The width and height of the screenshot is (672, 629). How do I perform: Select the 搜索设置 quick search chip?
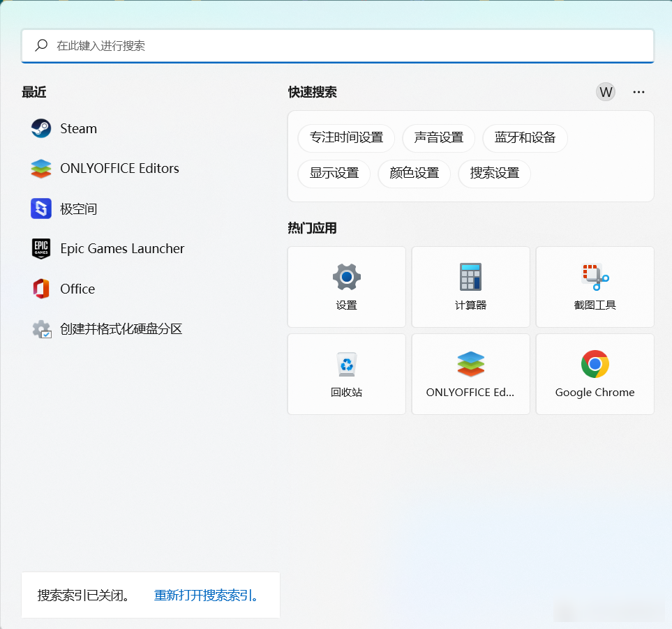pyautogui.click(x=495, y=174)
